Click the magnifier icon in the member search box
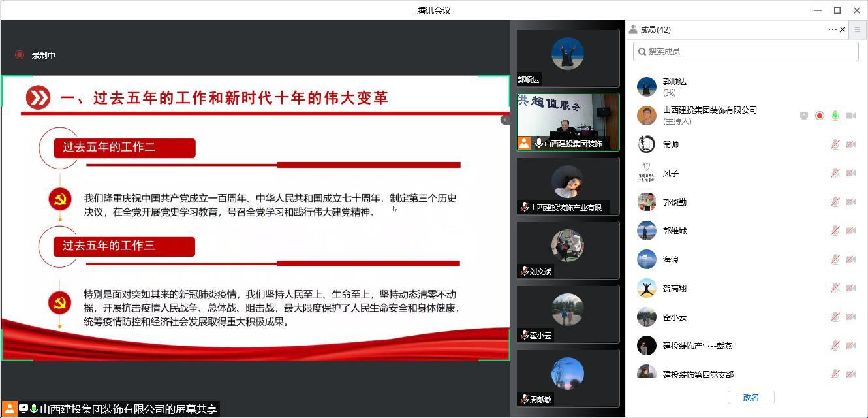868x418 pixels. tap(642, 51)
